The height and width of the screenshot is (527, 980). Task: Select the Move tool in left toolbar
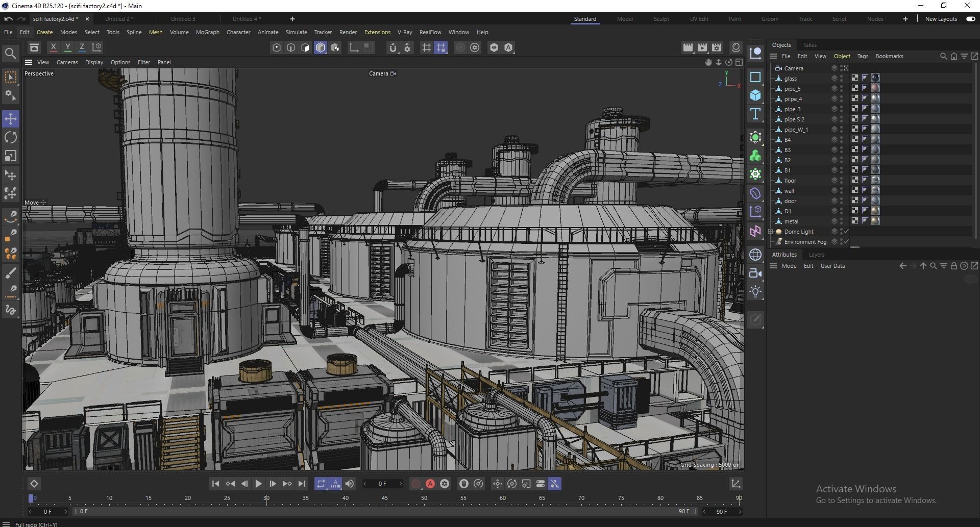point(11,119)
